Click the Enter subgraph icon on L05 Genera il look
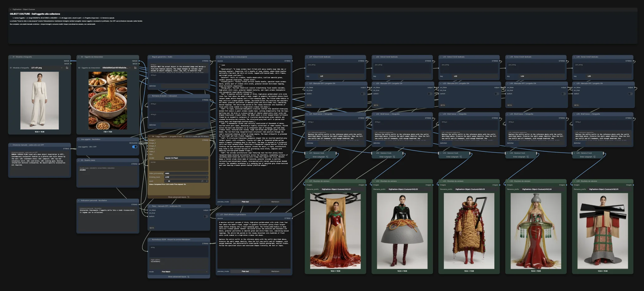Screen dimensions: 644x291 (x=594, y=157)
